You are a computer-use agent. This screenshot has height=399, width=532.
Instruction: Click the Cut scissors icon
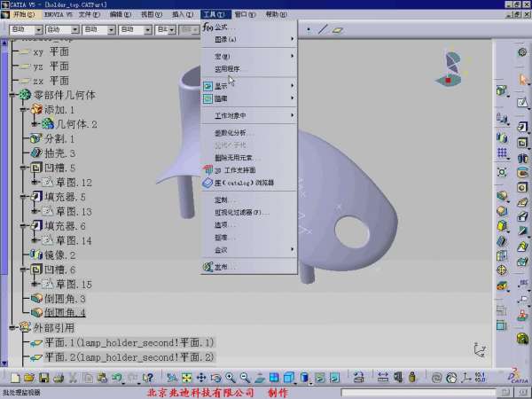pyautogui.click(x=73, y=378)
